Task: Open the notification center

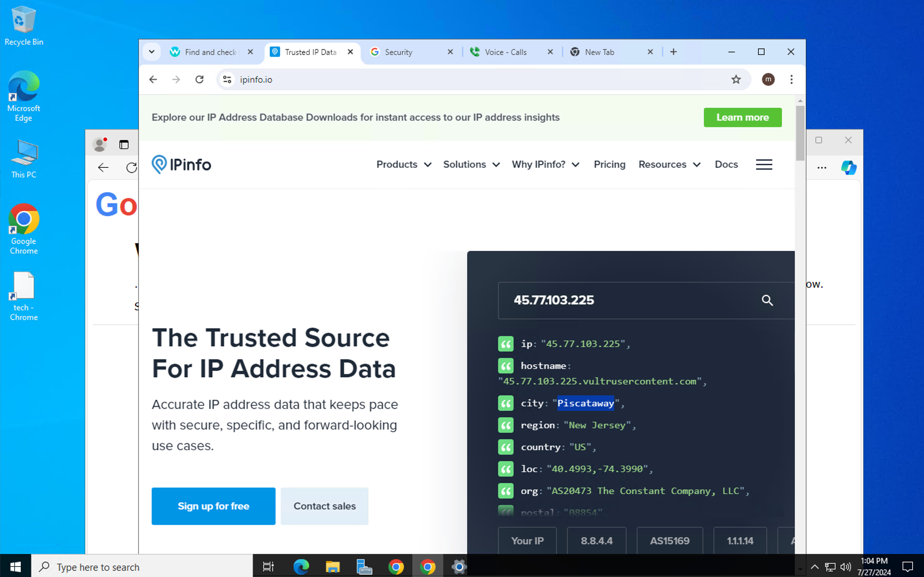Action: [x=907, y=567]
